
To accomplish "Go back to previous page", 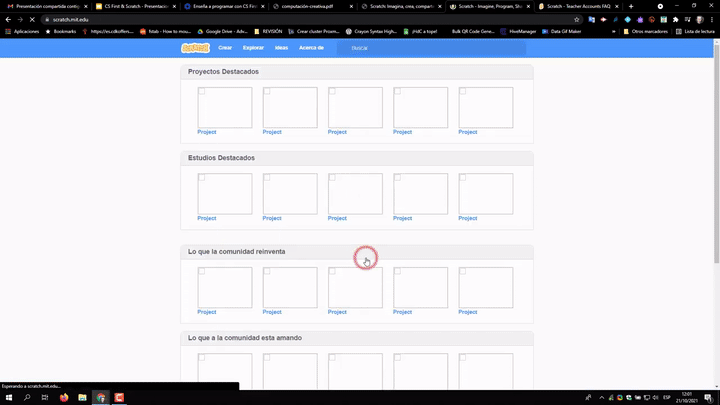I will [8, 19].
